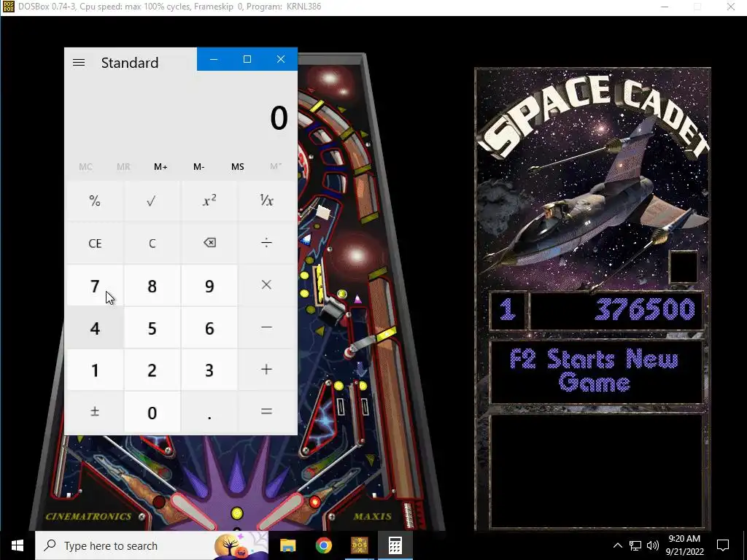Click the M+ memory add button
Viewport: 747px width, 560px height.
coord(160,167)
